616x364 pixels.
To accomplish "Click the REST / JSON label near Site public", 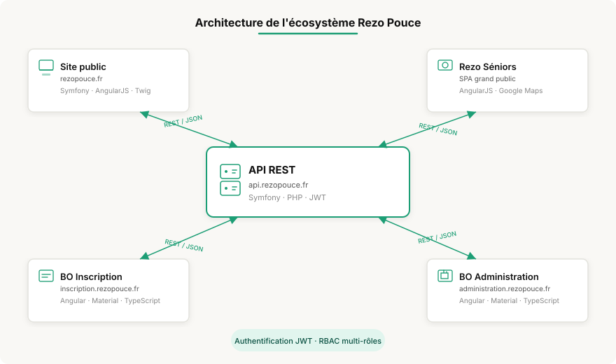I will click(183, 121).
